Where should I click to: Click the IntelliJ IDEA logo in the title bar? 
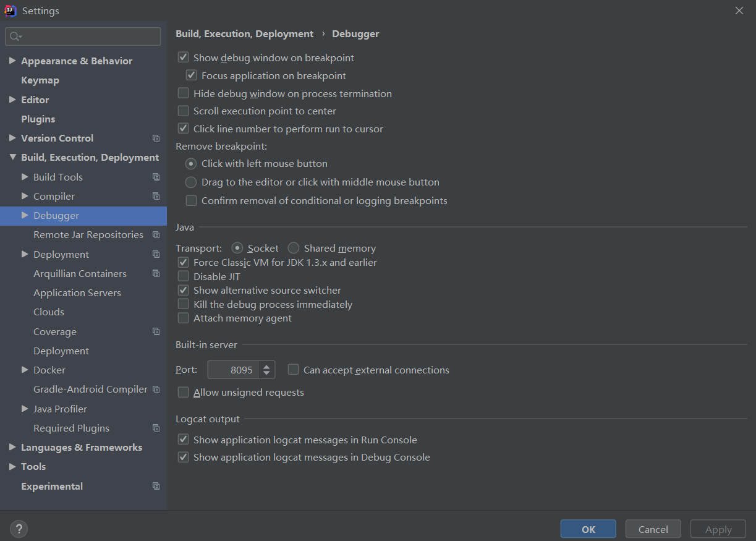[x=10, y=10]
